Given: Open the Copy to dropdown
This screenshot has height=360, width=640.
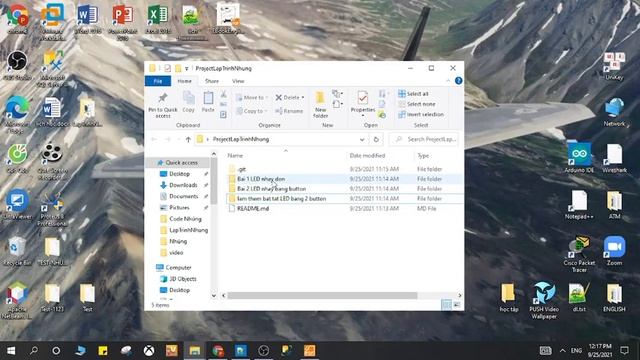Looking at the screenshot, I should click(251, 111).
